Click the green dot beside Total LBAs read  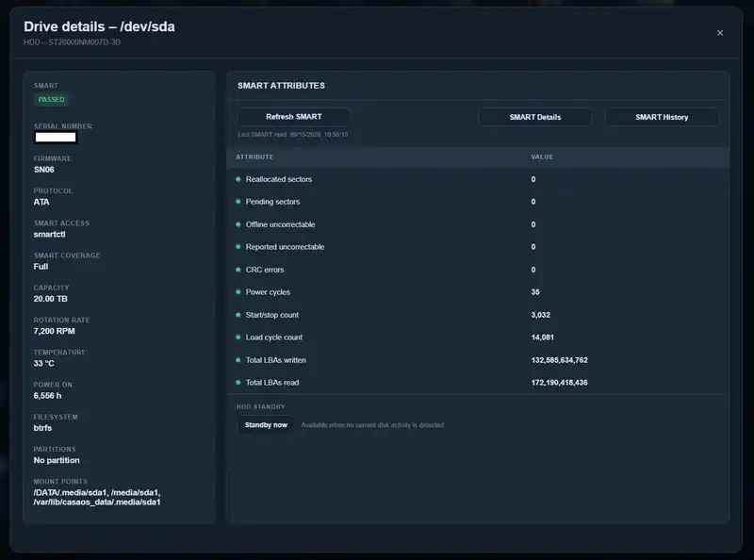pyautogui.click(x=238, y=383)
